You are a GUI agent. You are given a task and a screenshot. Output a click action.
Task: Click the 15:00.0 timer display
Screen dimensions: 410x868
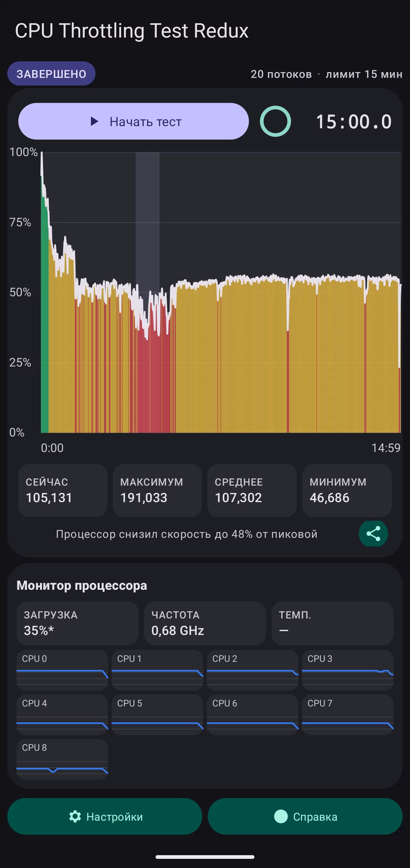[x=354, y=122]
